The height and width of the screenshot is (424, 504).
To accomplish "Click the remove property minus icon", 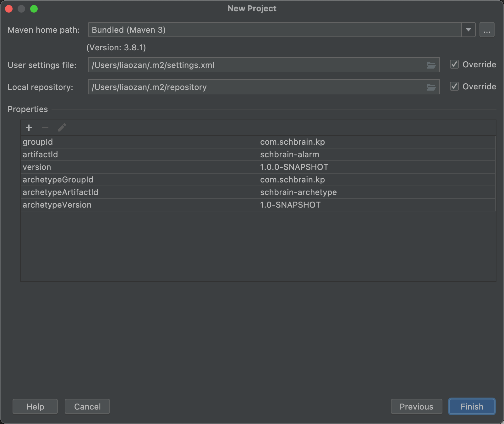I will pyautogui.click(x=45, y=128).
